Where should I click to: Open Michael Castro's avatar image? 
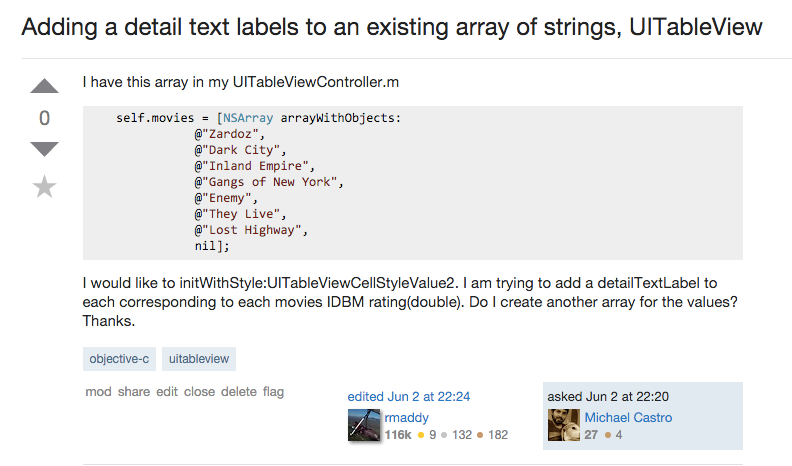click(x=564, y=425)
